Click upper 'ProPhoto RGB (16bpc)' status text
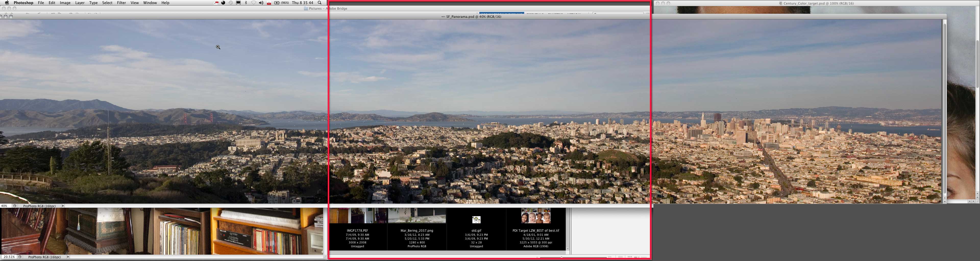Screen dimensions: 980x261 pos(40,206)
